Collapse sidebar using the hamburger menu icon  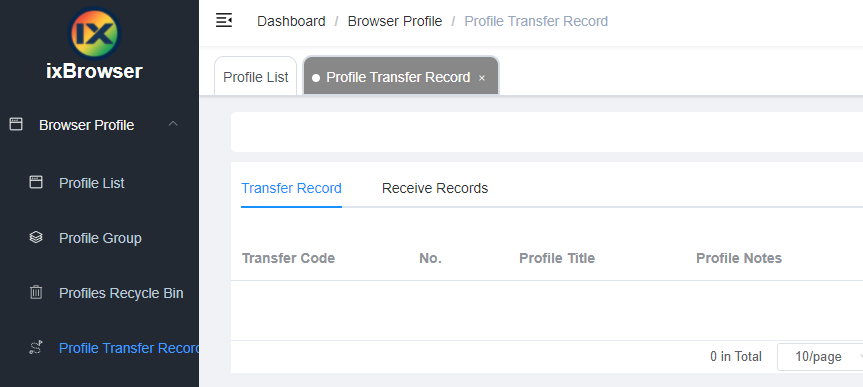[224, 21]
